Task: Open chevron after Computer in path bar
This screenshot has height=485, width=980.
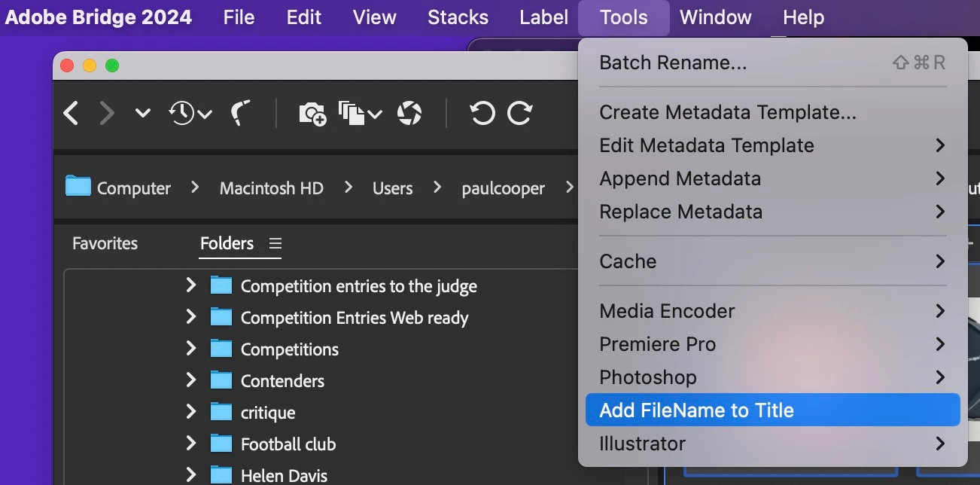Action: 195,188
